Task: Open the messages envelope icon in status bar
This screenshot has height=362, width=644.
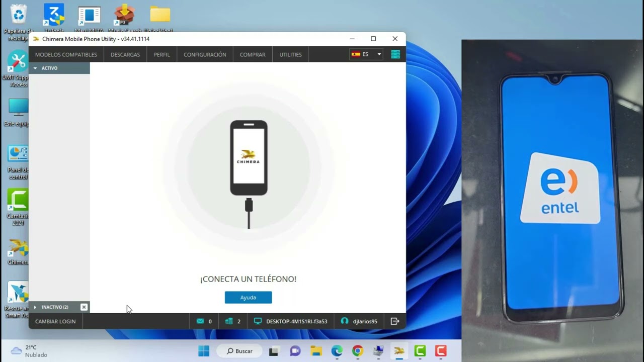Action: tap(200, 321)
